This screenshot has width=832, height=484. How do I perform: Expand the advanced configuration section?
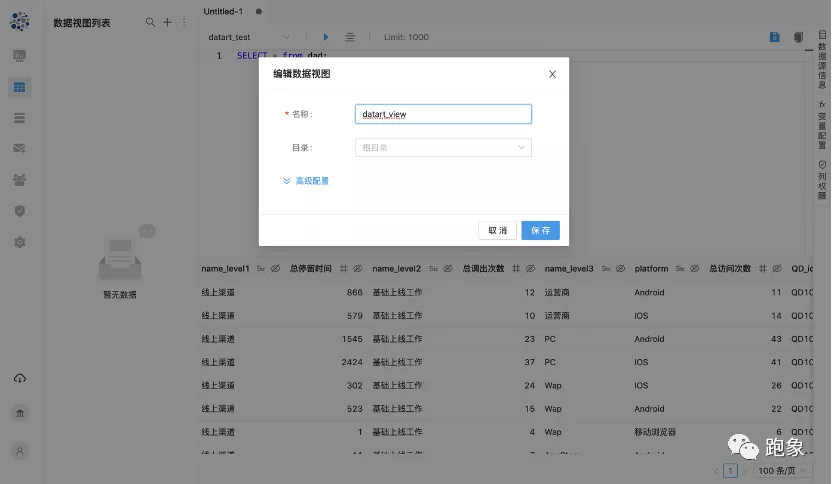[x=306, y=181]
